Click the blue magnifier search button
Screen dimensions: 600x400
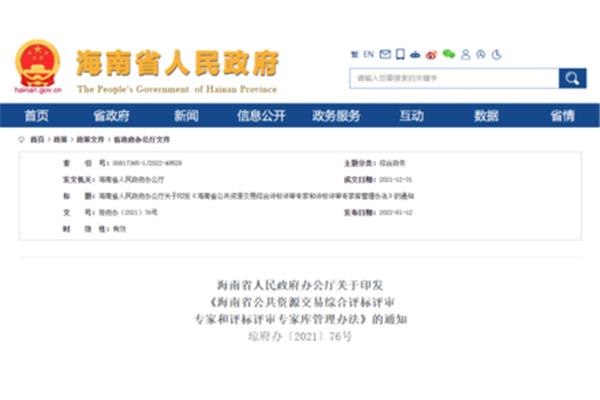[572, 78]
